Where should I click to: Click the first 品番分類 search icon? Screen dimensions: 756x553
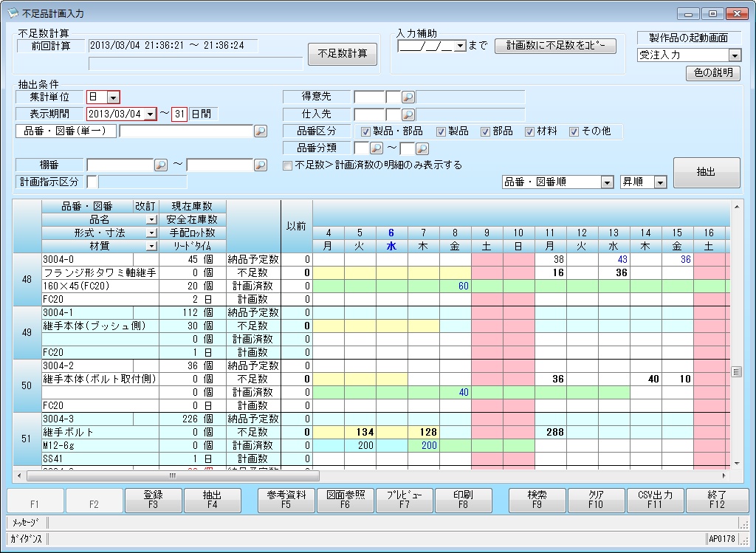(376, 148)
